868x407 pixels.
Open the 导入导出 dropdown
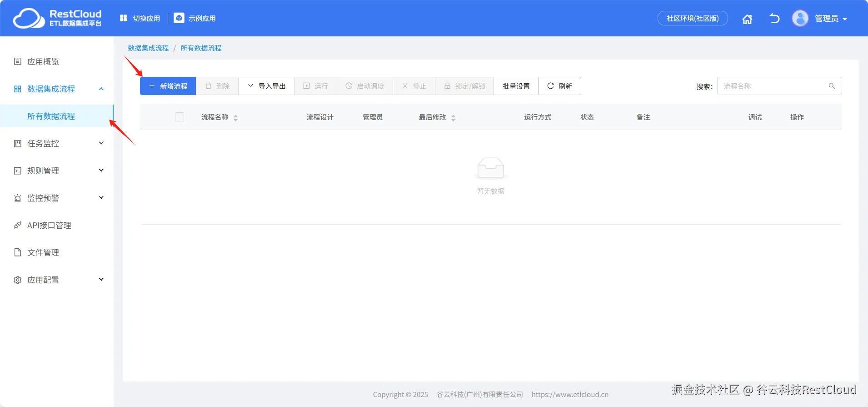click(266, 86)
